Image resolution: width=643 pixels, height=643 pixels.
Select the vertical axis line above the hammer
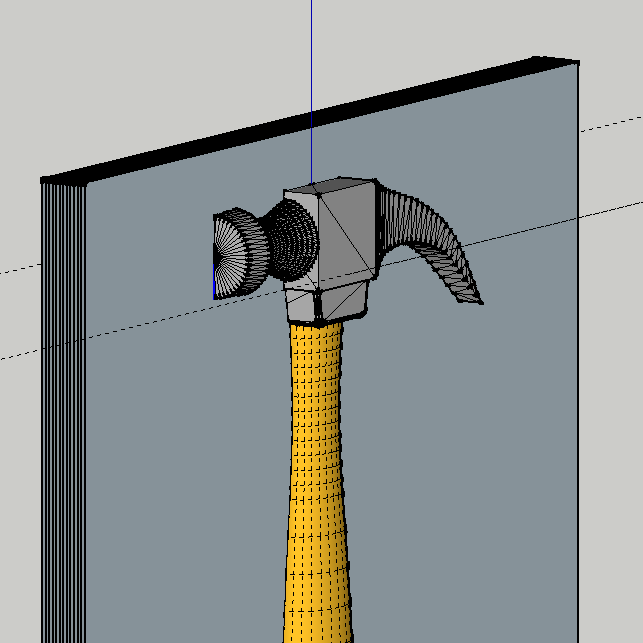pyautogui.click(x=312, y=80)
